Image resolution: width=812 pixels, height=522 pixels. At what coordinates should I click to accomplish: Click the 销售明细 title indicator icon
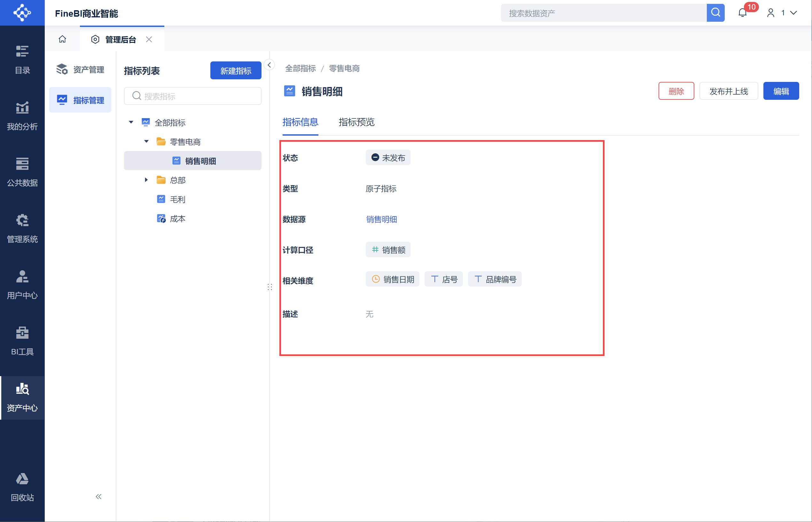pos(290,91)
